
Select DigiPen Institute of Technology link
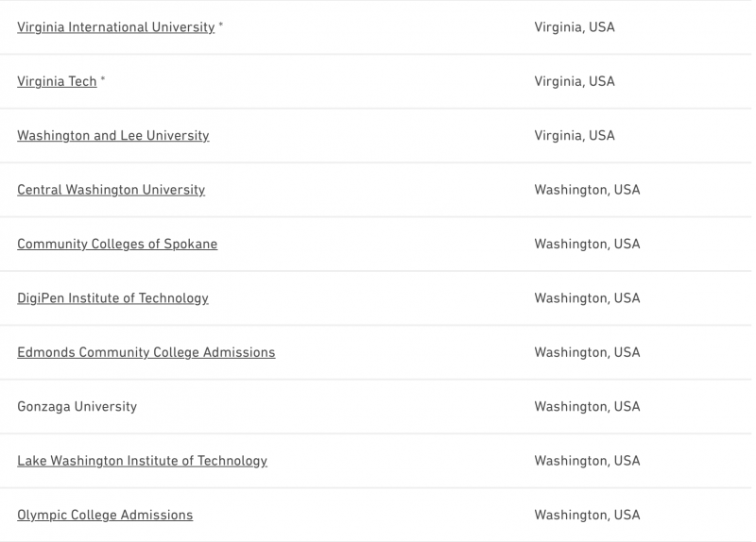coord(112,298)
